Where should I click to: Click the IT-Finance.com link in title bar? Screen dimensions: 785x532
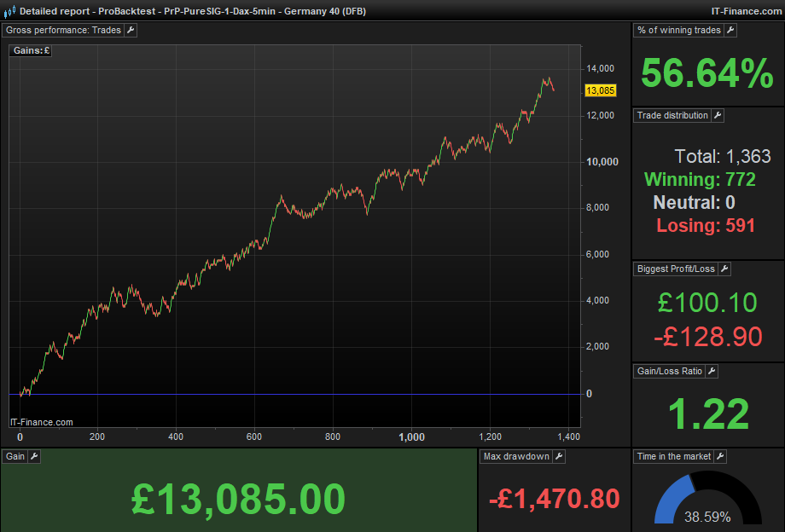[746, 10]
